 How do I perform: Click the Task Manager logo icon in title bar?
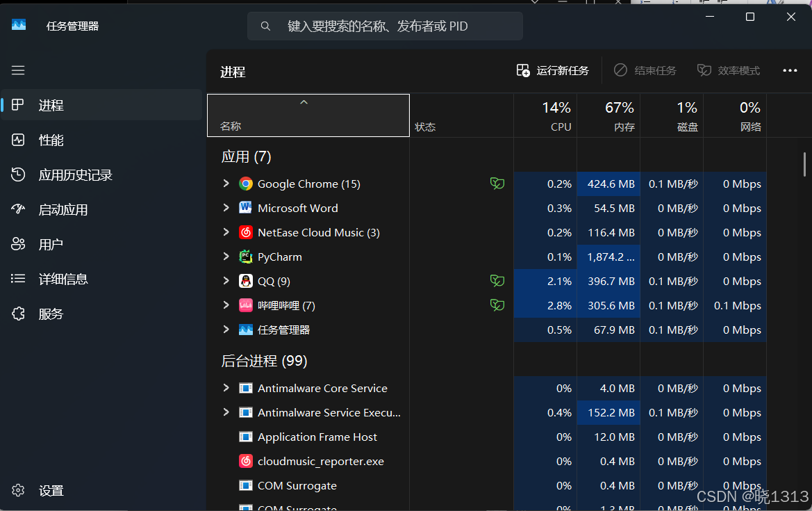coord(19,25)
